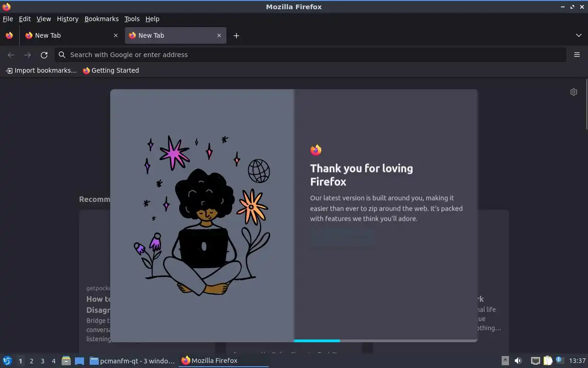Click the show desktop panel icon
This screenshot has height=368, width=588.
pos(79,361)
